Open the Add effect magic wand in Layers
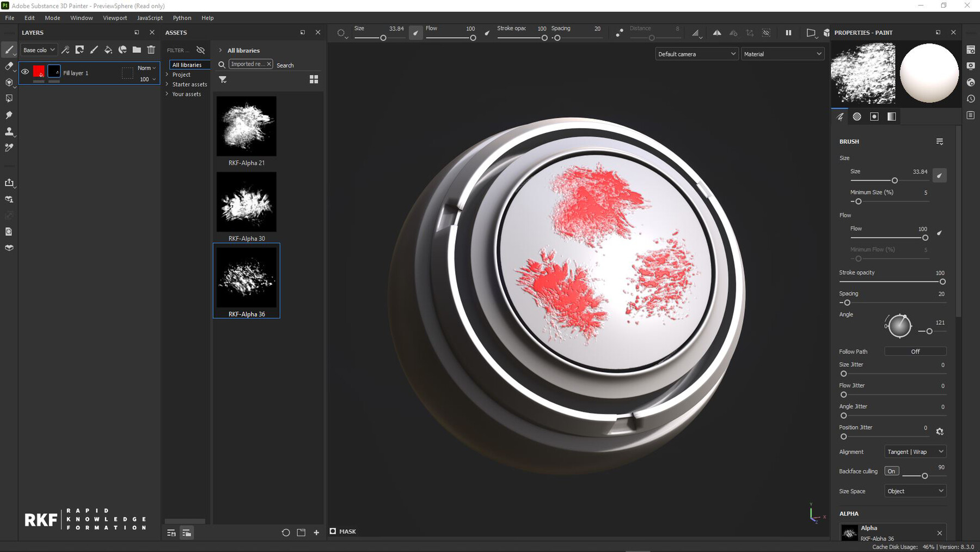 pyautogui.click(x=65, y=50)
